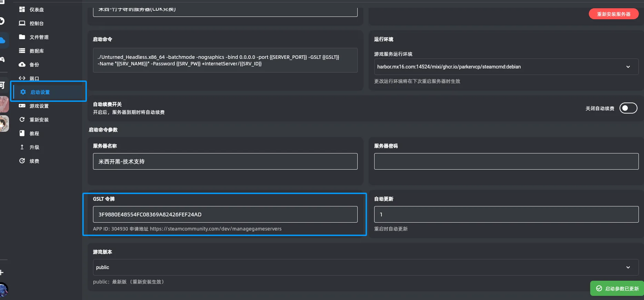Viewport: 644px width, 300px height.
Task: Click the 备份 cloud upload icon
Action: pyautogui.click(x=22, y=64)
